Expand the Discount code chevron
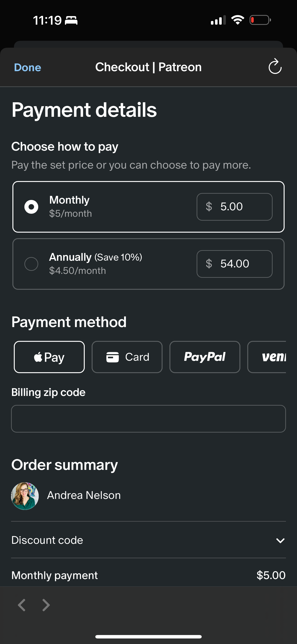297x644 pixels. (280, 541)
